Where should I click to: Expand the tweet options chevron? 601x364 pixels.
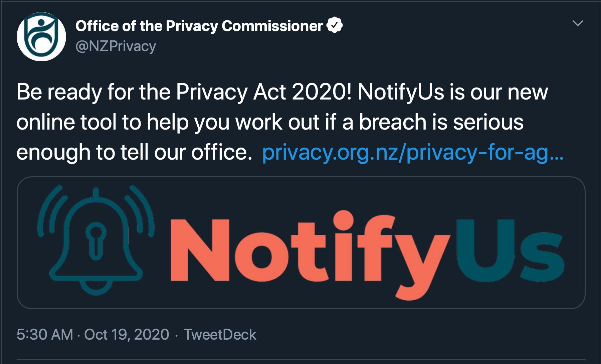tap(577, 23)
